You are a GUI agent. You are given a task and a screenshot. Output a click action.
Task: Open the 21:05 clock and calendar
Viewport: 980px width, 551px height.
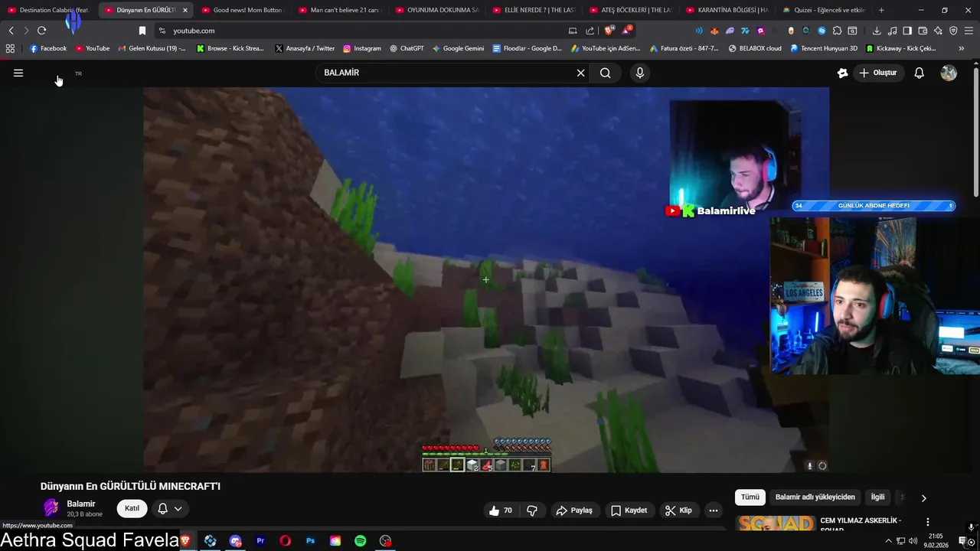point(936,541)
